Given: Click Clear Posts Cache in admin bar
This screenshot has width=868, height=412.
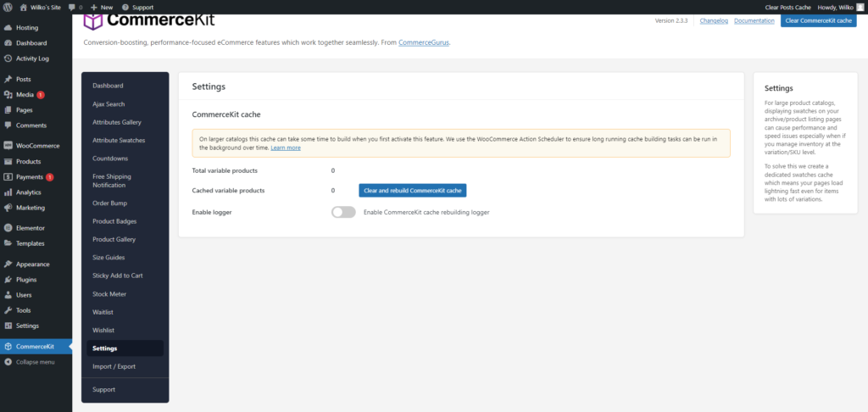Looking at the screenshot, I should point(787,8).
